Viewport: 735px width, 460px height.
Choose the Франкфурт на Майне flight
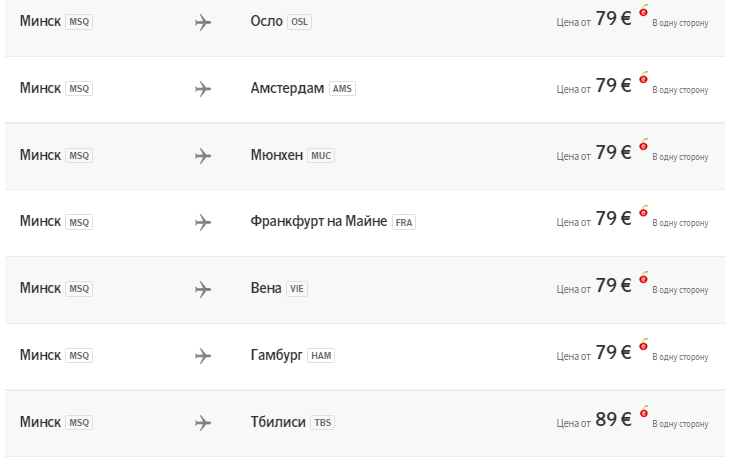pos(319,222)
